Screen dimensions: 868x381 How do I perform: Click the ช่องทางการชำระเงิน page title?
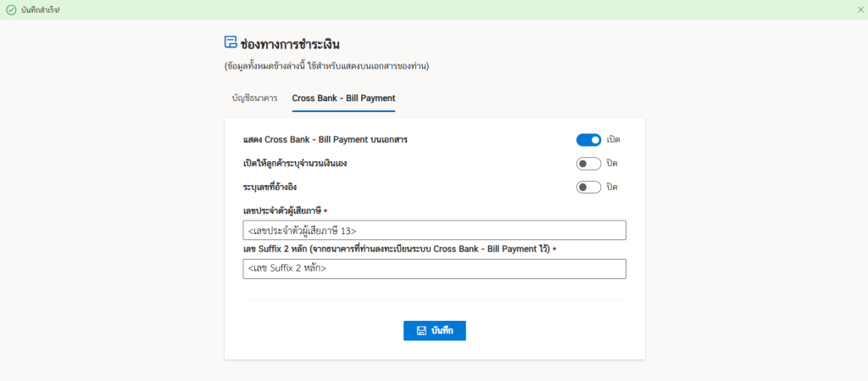[x=290, y=44]
